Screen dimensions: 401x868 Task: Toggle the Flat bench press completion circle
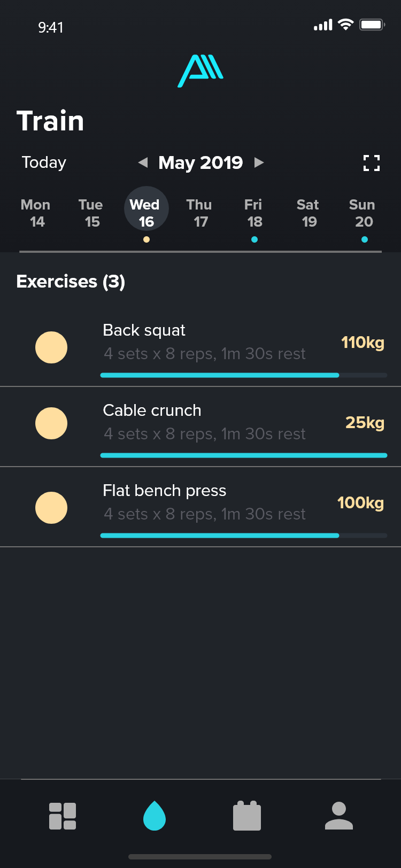[51, 508]
